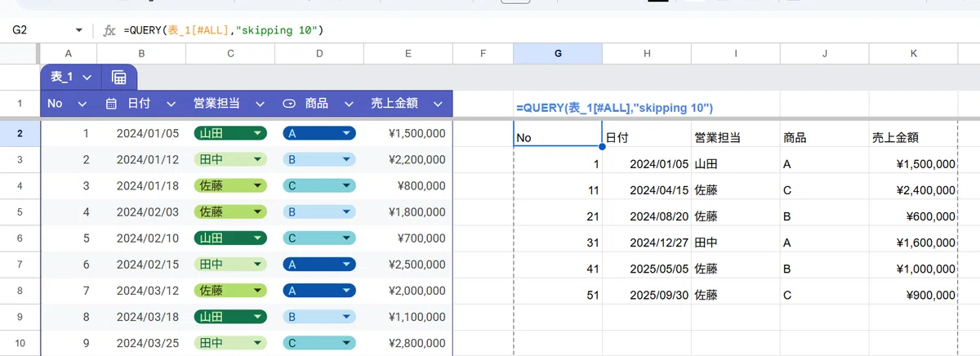
Task: Select column K header
Action: [x=914, y=54]
